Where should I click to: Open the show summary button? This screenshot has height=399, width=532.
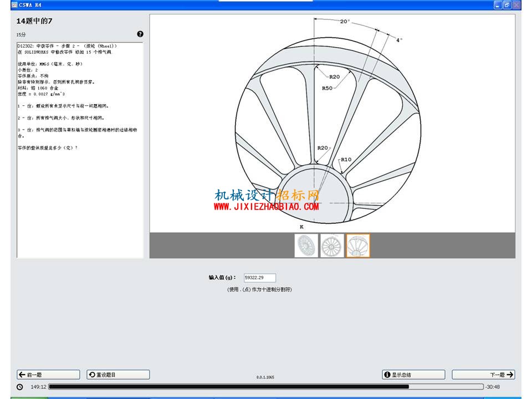(x=413, y=375)
